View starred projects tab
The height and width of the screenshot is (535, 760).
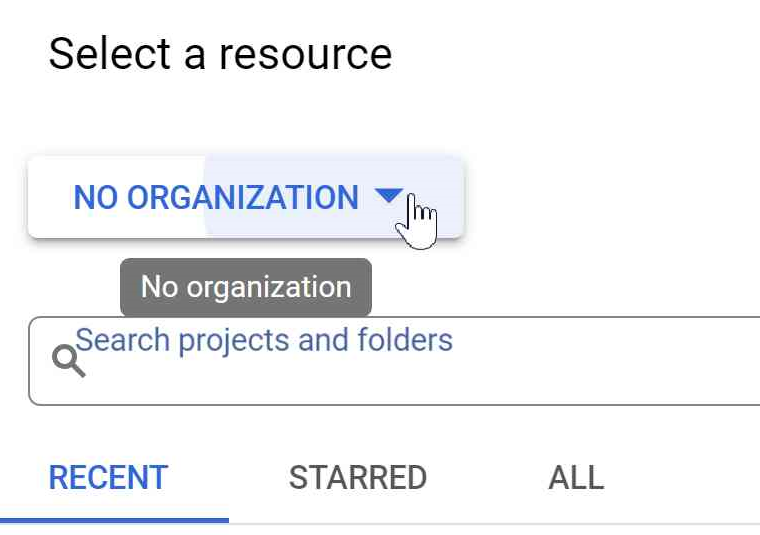[x=357, y=478]
